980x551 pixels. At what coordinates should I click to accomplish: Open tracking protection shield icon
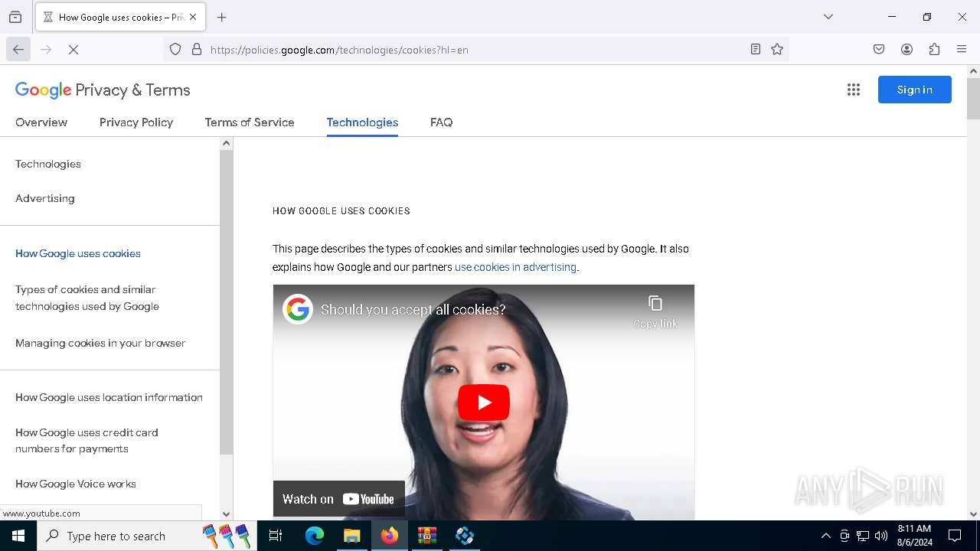pos(175,50)
